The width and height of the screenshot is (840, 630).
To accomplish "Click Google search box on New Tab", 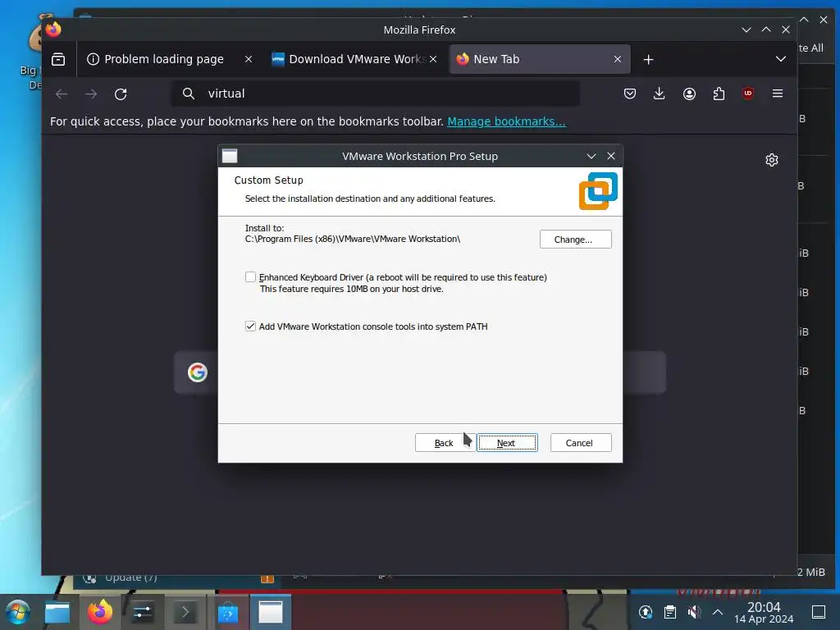I will click(x=420, y=372).
